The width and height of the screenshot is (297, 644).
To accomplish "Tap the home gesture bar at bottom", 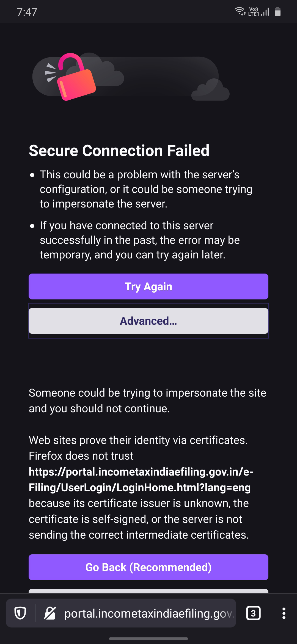I will click(148, 638).
